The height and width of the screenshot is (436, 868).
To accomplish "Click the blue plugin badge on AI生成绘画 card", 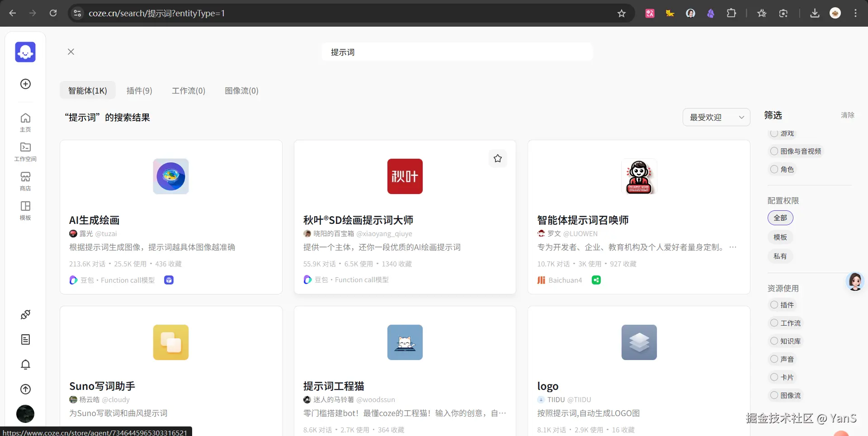I will 169,280.
